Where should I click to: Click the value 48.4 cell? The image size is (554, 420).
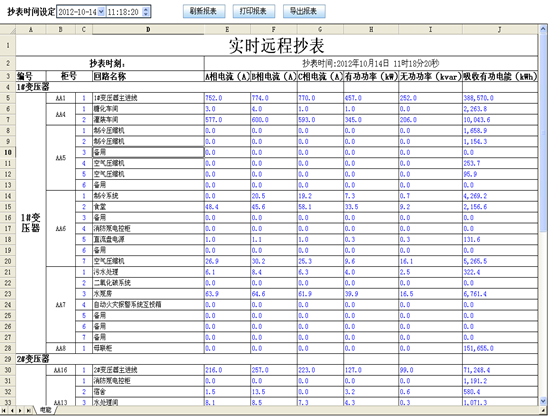[x=227, y=207]
